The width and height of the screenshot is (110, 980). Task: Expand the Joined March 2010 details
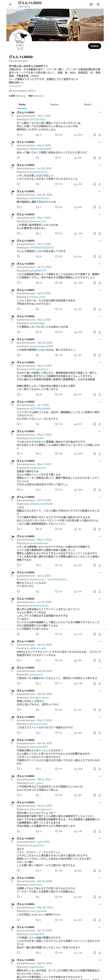[22, 91]
